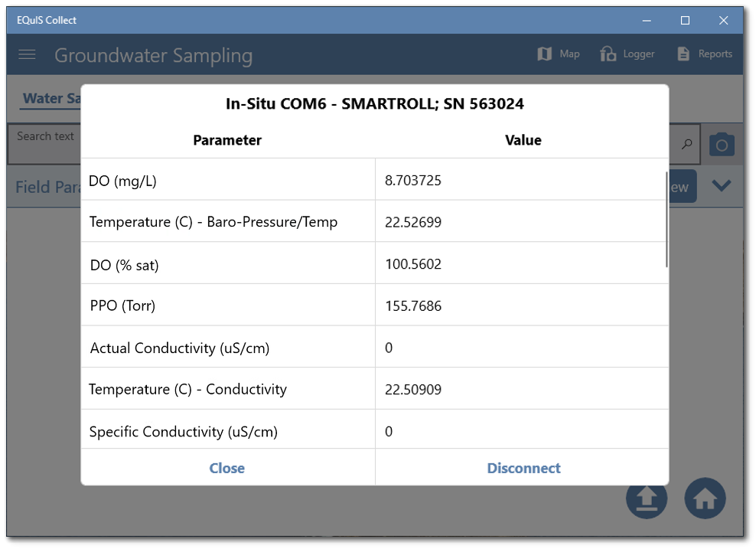Image resolution: width=756 pixels, height=549 pixels.
Task: Disconnect the In-Situ COM6 device
Action: coord(523,468)
